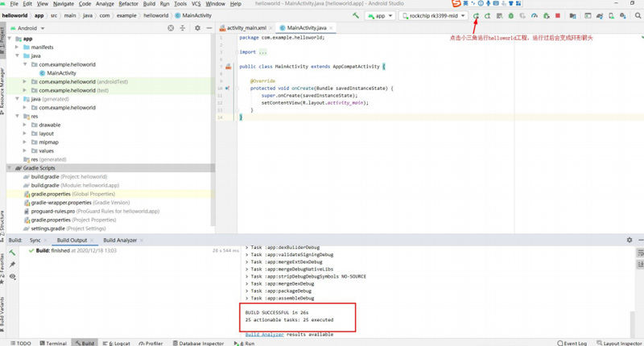
Task: Click the pin tab icon in Build panel
Action: tap(12, 264)
